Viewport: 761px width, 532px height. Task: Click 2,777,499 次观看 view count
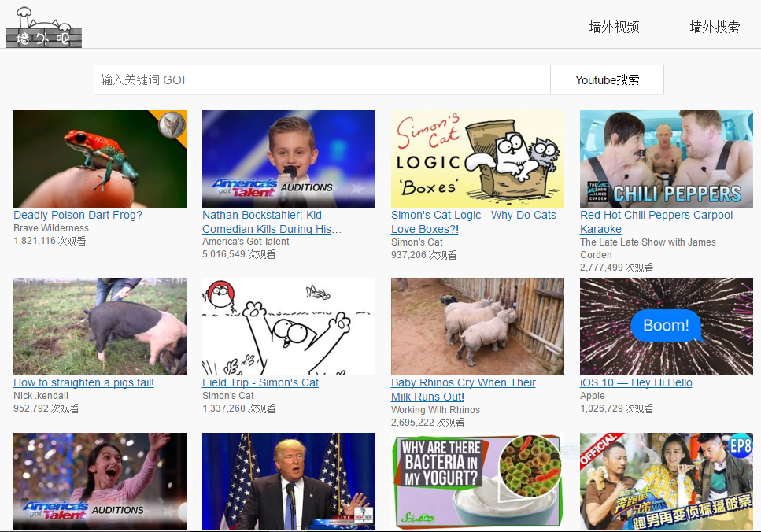point(616,268)
